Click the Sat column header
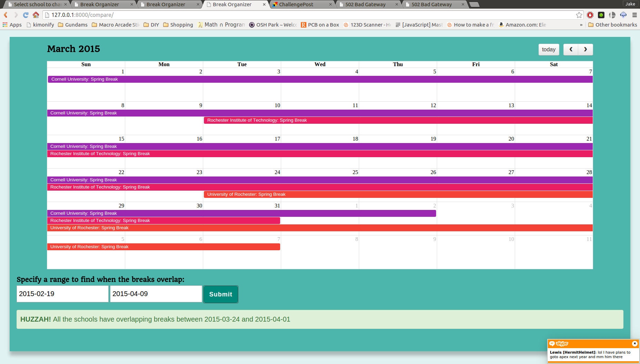The width and height of the screenshot is (640, 364). coord(554,64)
